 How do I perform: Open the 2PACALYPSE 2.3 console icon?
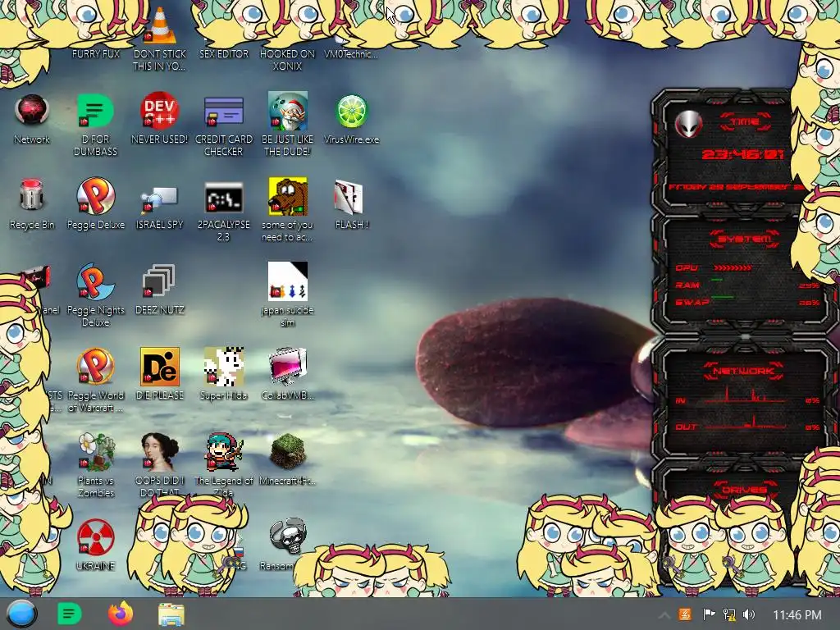click(x=223, y=198)
